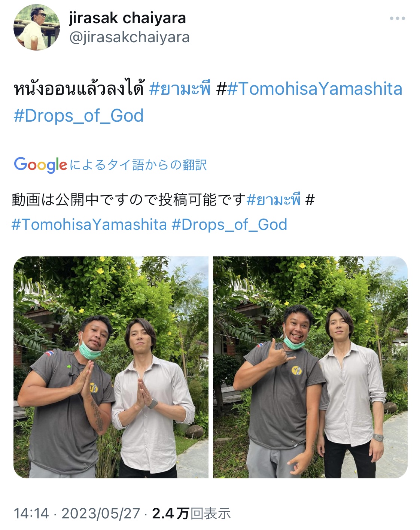The width and height of the screenshot is (420, 530).
Task: Open #TomohisaYamashita hashtag in translated text
Action: (x=89, y=224)
